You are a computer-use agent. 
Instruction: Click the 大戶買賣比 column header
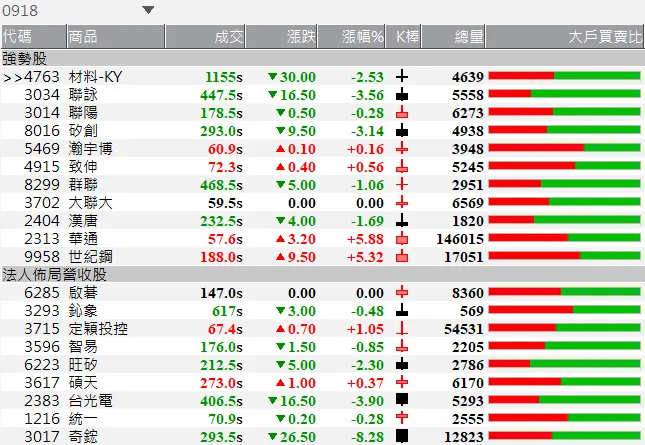point(565,37)
